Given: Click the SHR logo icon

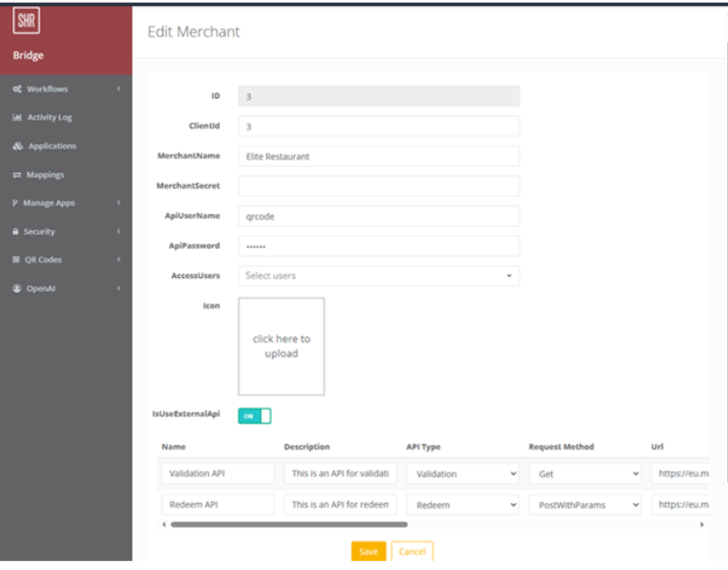Looking at the screenshot, I should tap(27, 21).
